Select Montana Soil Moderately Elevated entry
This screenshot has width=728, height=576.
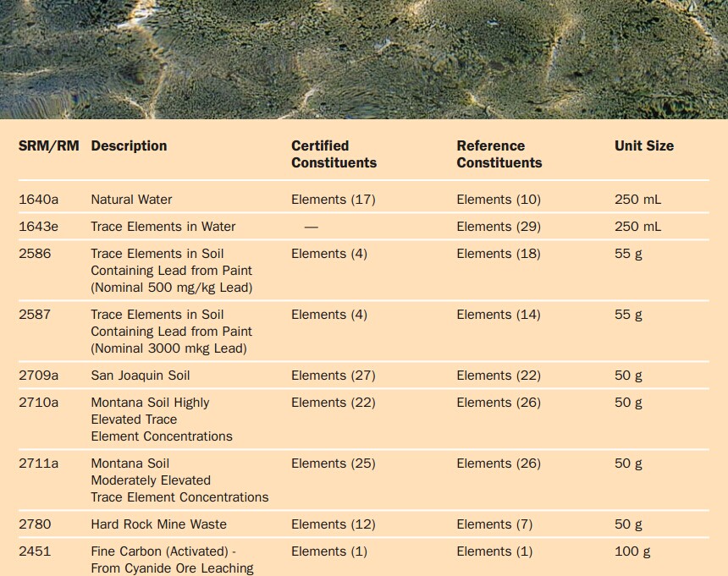(179, 480)
